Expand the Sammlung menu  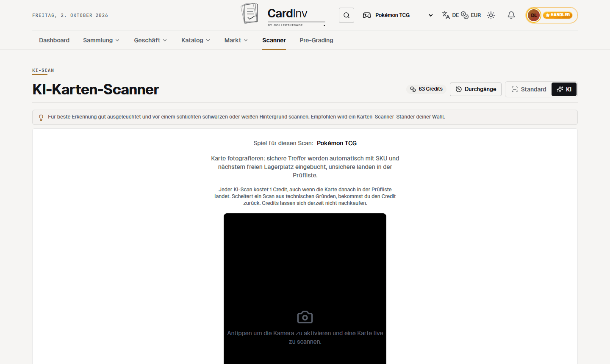tap(101, 40)
